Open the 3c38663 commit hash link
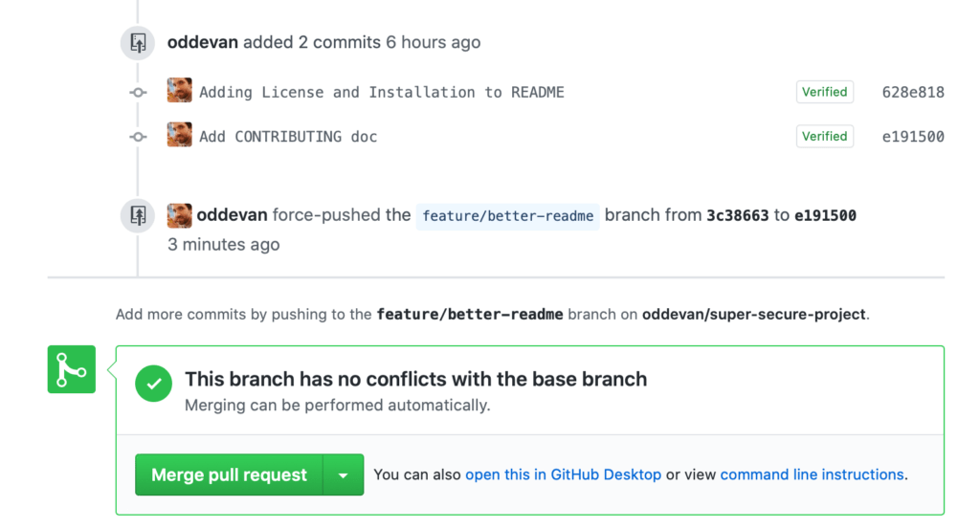This screenshot has height=529, width=980. click(738, 215)
